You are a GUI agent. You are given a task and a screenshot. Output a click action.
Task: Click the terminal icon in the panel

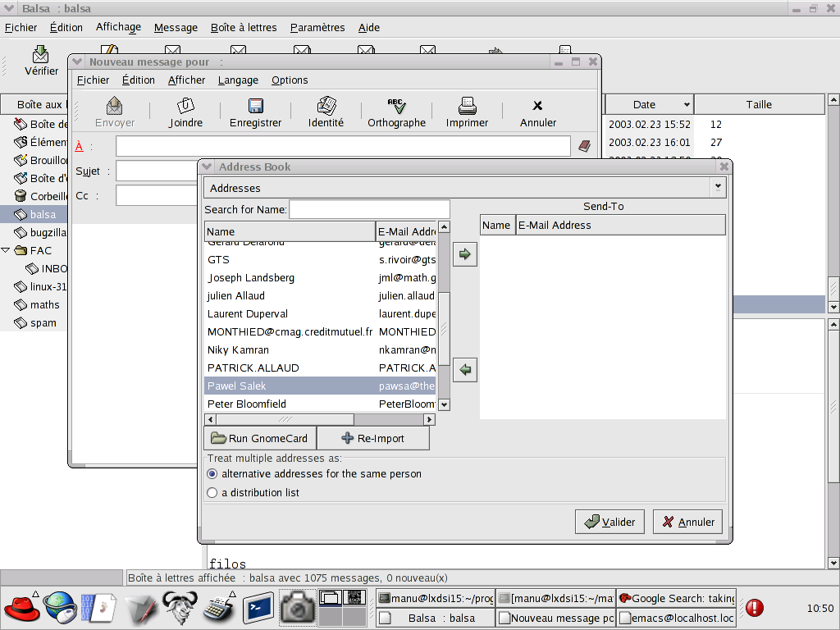[x=257, y=608]
